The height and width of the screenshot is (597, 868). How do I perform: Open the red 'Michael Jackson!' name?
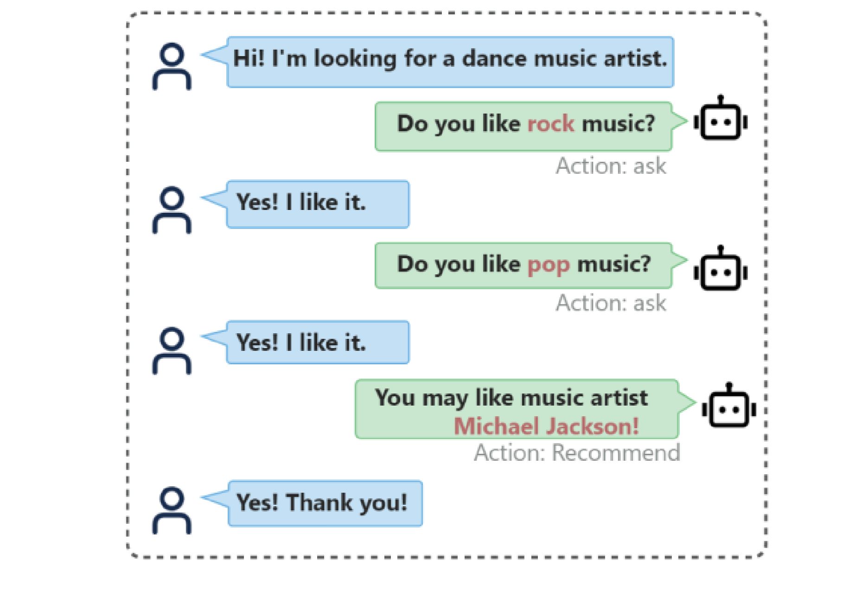[x=546, y=426]
